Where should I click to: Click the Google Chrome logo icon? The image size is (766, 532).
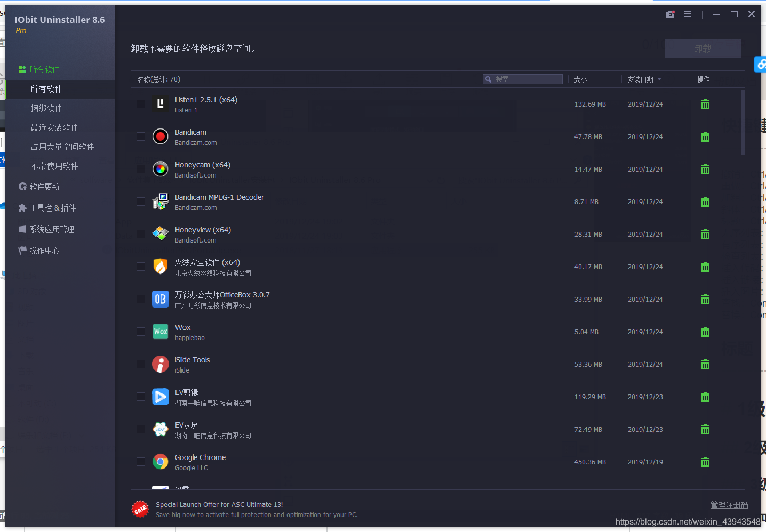160,462
